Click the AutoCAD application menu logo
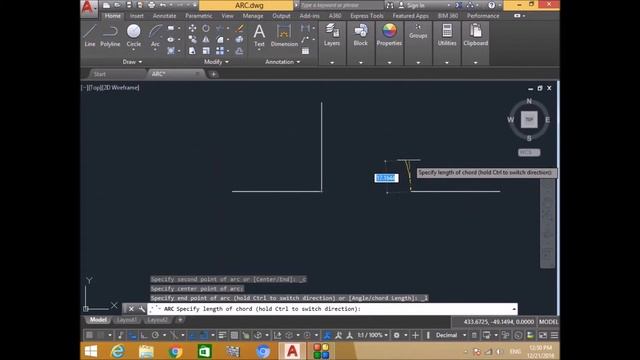Image resolution: width=640 pixels, height=360 pixels. (89, 8)
